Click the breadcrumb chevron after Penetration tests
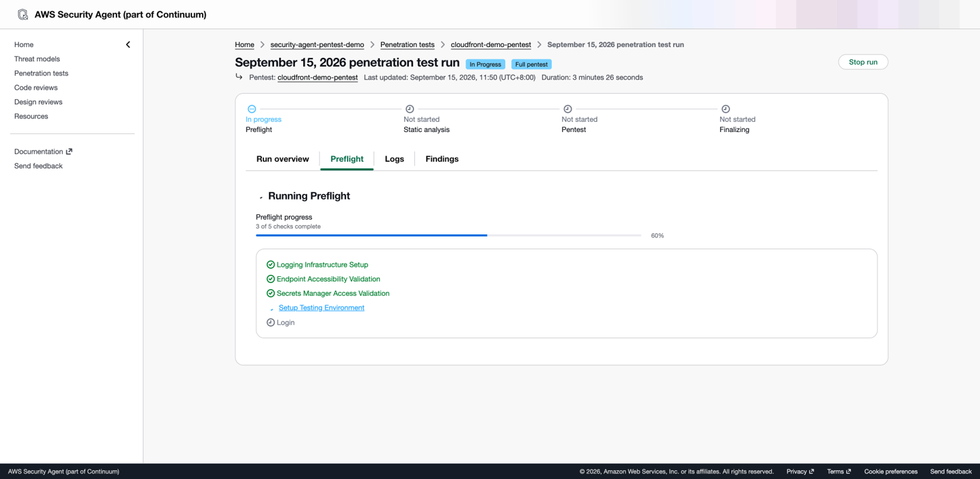980x479 pixels. coord(443,44)
